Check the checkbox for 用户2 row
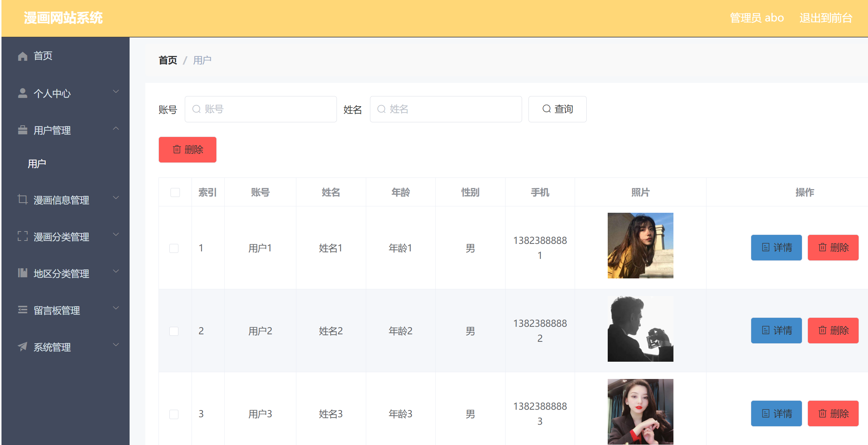Viewport: 868px width, 445px height. [x=174, y=331]
